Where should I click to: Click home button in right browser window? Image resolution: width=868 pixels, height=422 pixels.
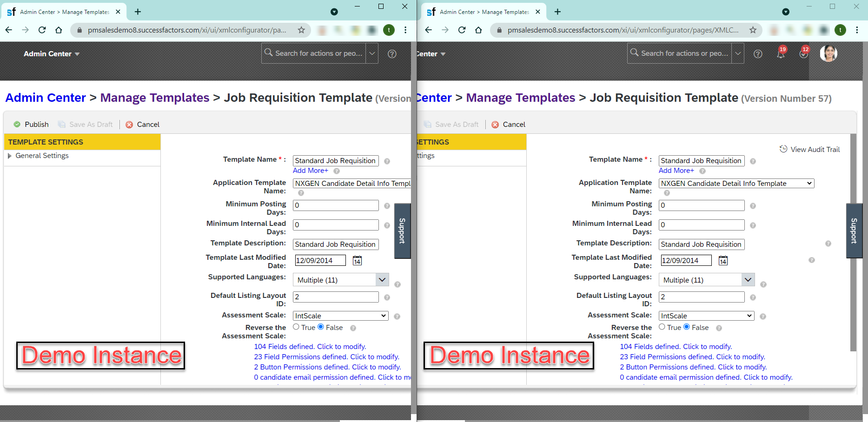[478, 30]
